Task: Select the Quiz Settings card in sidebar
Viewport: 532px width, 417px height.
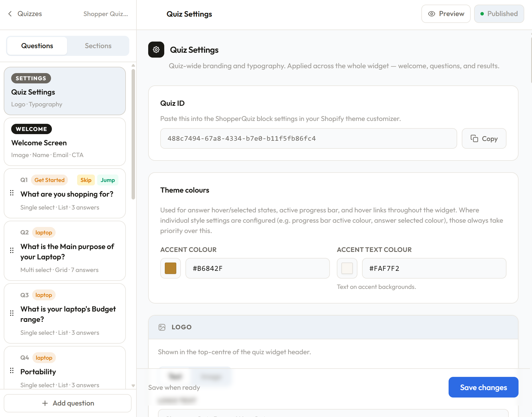Action: click(65, 91)
